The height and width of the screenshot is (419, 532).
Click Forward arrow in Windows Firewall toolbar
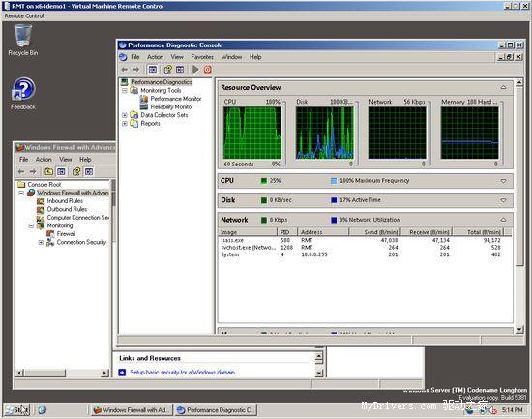[x=33, y=172]
